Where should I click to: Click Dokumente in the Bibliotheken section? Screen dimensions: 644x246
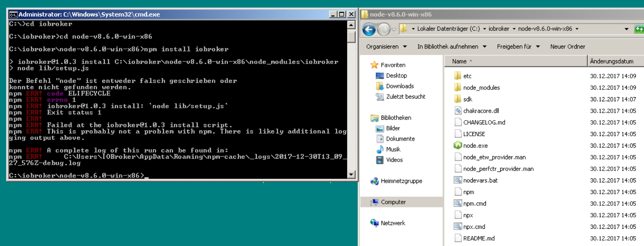[400, 139]
